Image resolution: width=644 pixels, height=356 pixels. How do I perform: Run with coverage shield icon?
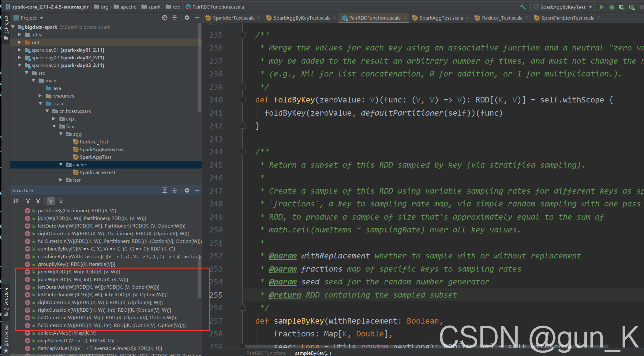[622, 7]
